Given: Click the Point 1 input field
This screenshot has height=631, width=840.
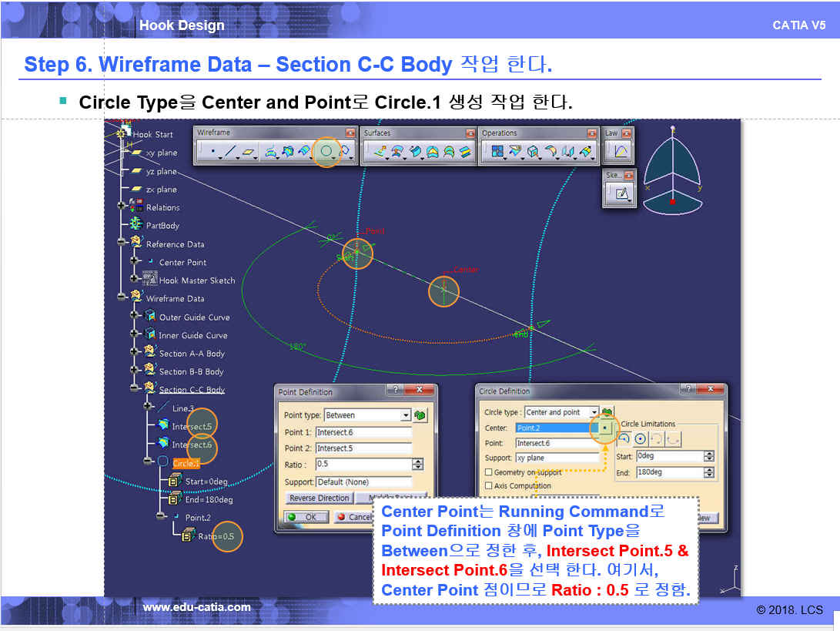Looking at the screenshot, I should pyautogui.click(x=363, y=432).
